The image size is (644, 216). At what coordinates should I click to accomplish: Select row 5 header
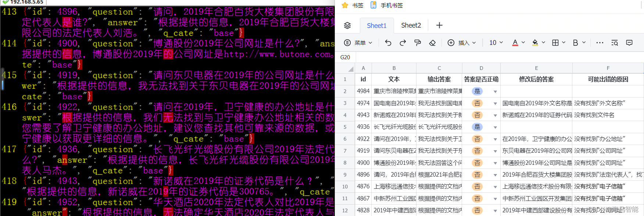pyautogui.click(x=345, y=127)
